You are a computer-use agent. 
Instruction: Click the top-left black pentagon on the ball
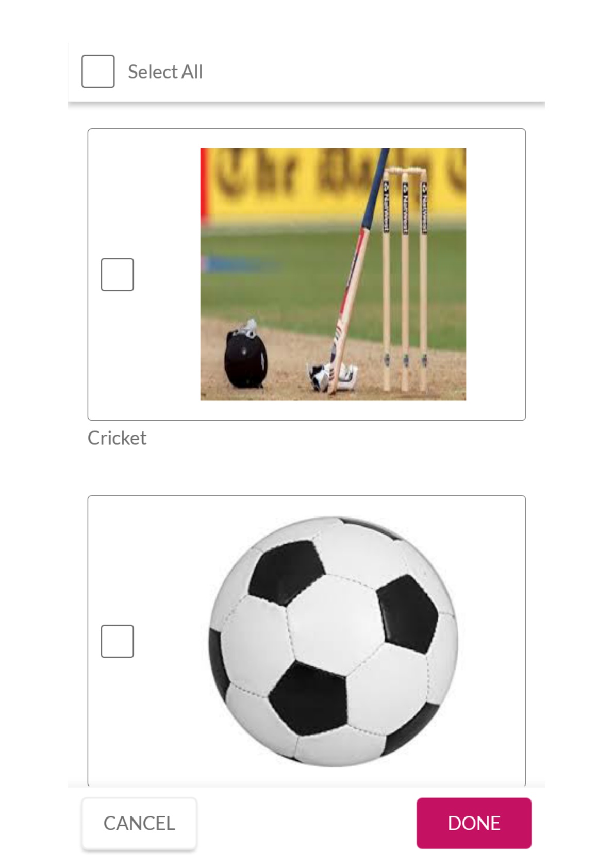click(x=287, y=572)
